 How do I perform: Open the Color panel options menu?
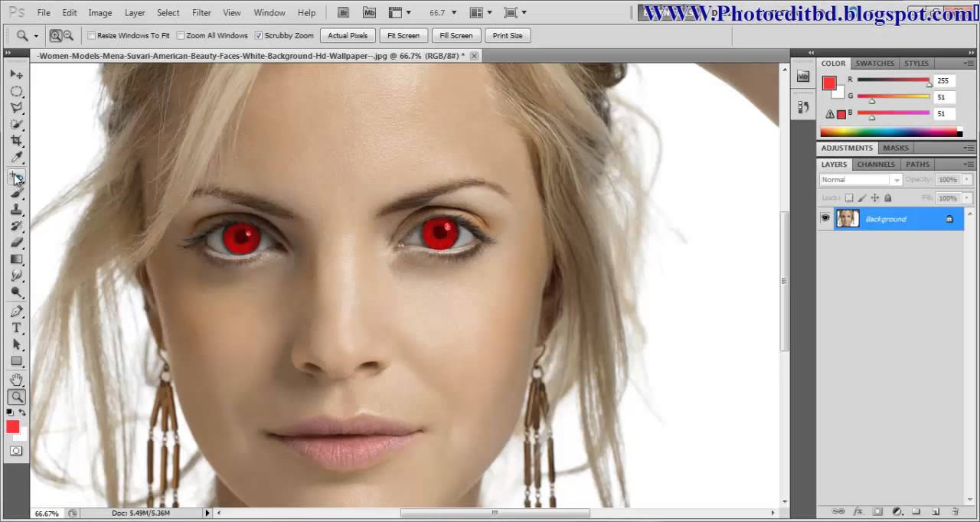click(x=969, y=64)
